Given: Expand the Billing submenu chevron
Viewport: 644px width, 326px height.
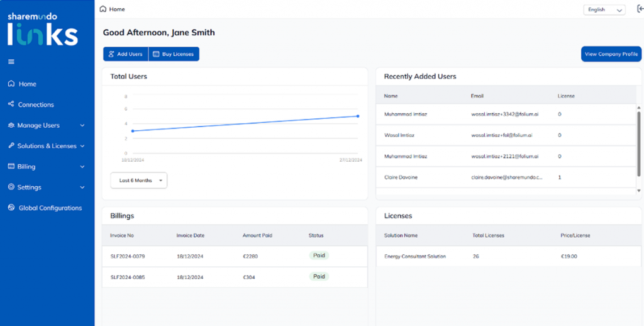Looking at the screenshot, I should [x=82, y=167].
